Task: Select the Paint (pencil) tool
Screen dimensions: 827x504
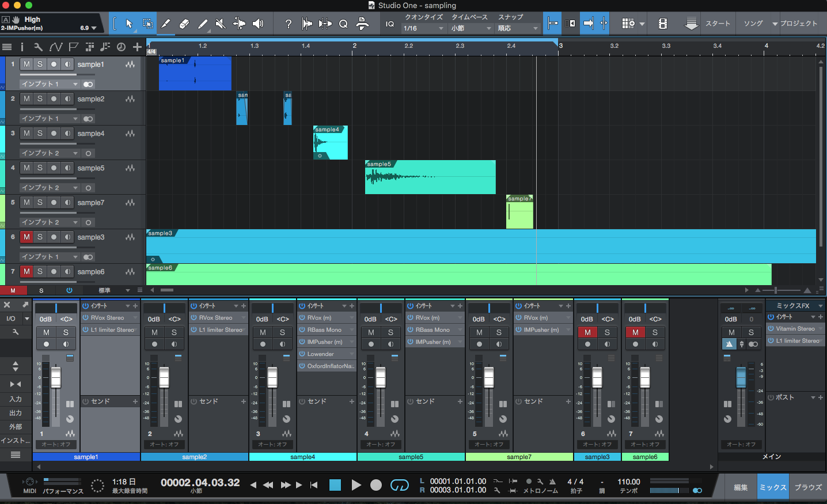Action: tap(203, 24)
